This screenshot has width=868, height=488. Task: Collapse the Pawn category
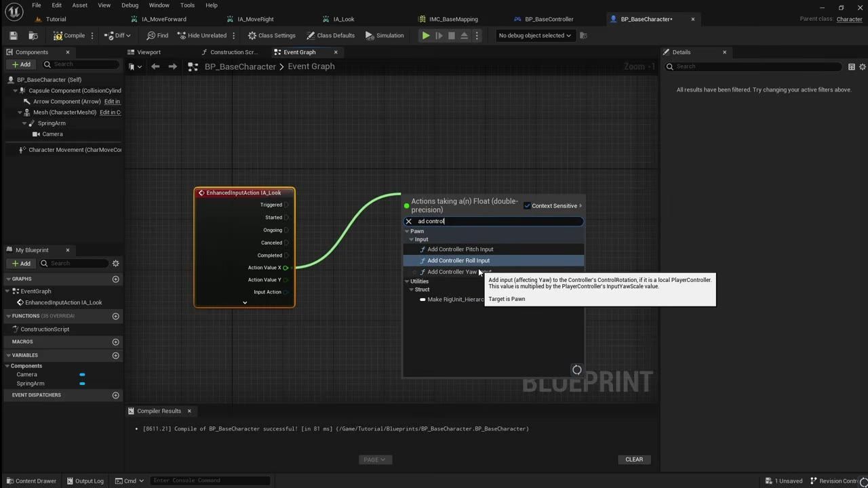click(407, 231)
